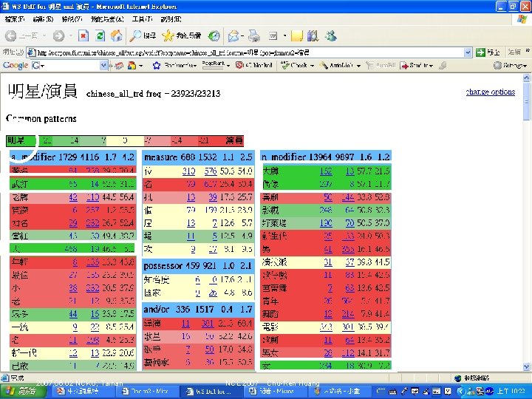Screen dimensions: 532x399
Task: Open the Tools menu (工具)
Action: [x=142, y=19]
